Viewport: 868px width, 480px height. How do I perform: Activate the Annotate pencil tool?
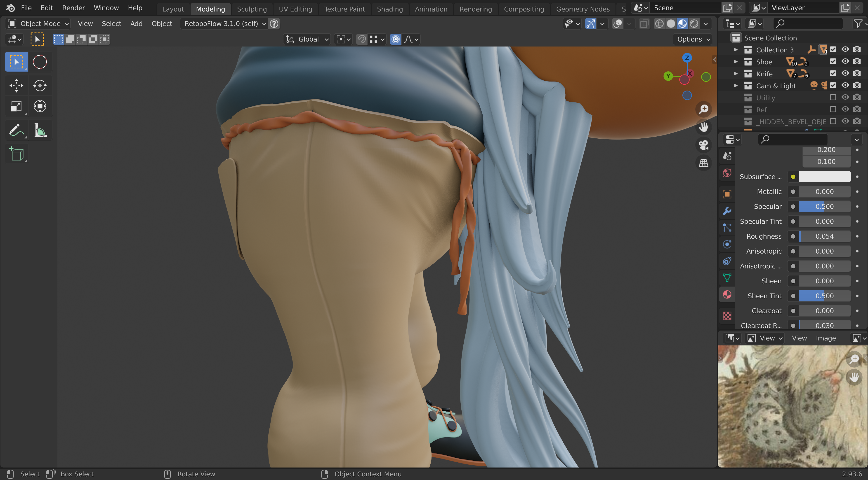click(x=16, y=130)
